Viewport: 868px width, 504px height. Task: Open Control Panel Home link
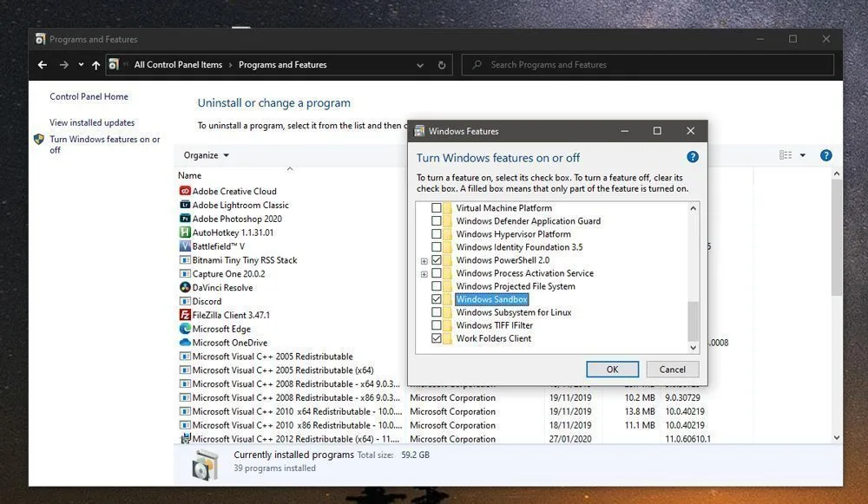(89, 96)
